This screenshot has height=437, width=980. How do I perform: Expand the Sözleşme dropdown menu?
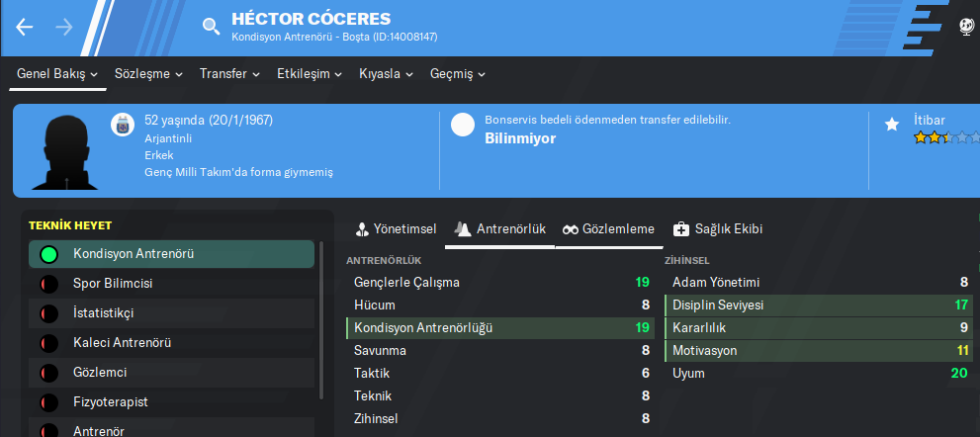click(x=148, y=74)
